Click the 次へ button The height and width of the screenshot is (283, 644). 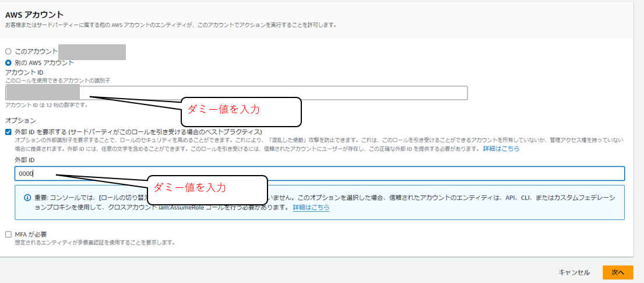coord(618,272)
